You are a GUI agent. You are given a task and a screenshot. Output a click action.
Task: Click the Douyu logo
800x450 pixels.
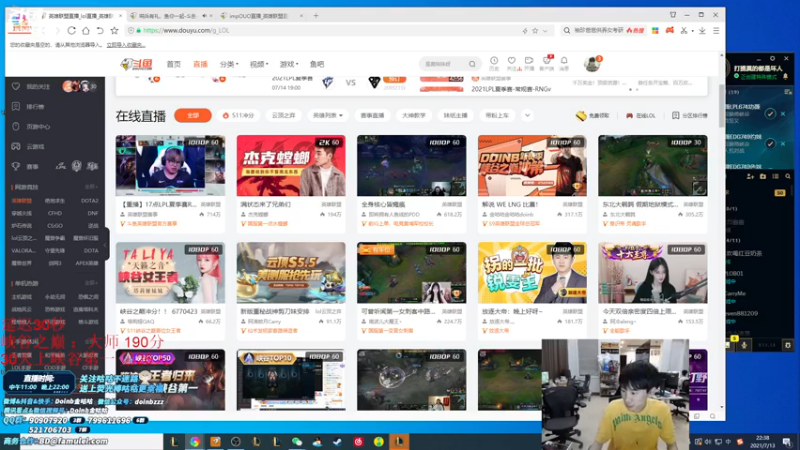tap(137, 64)
